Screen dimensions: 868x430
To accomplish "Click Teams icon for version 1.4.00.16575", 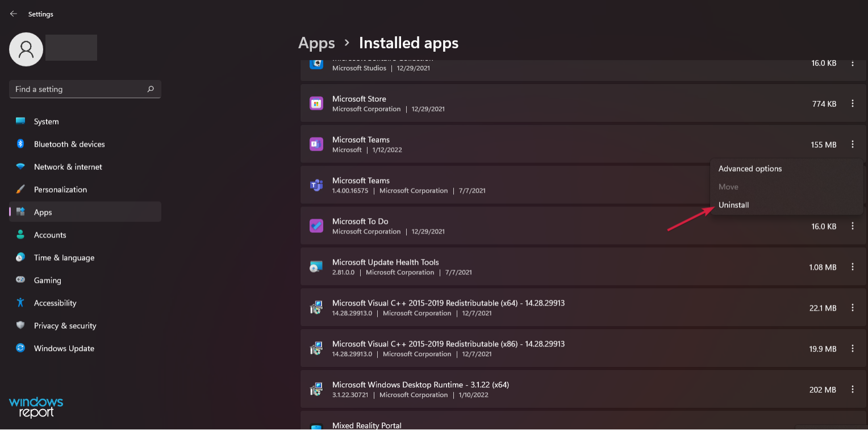I will point(316,185).
